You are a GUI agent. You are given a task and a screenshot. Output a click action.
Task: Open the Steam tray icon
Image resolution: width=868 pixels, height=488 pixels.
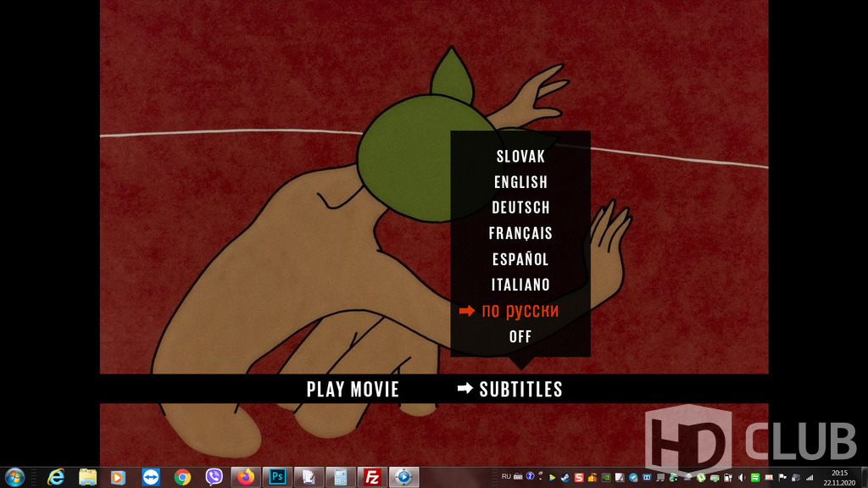(565, 478)
